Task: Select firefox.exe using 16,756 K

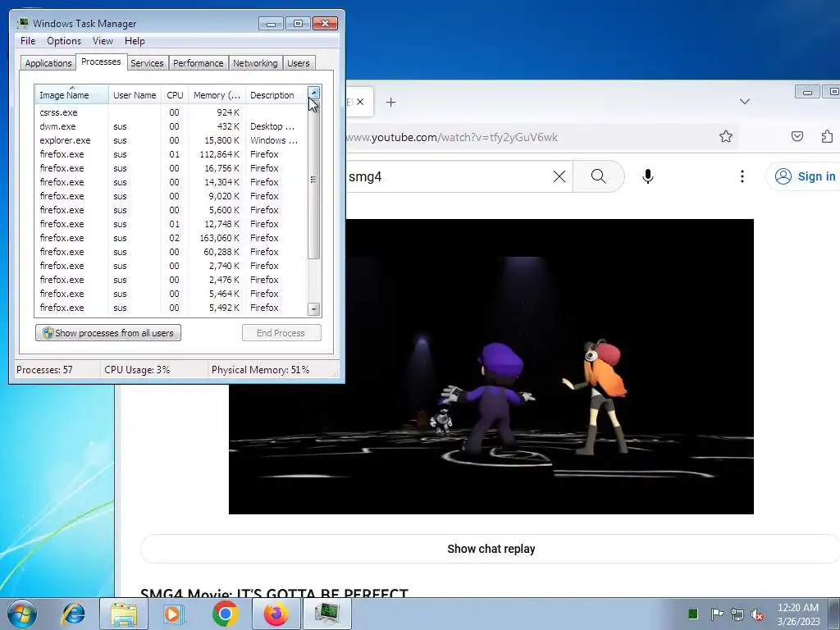Action: pyautogui.click(x=171, y=168)
